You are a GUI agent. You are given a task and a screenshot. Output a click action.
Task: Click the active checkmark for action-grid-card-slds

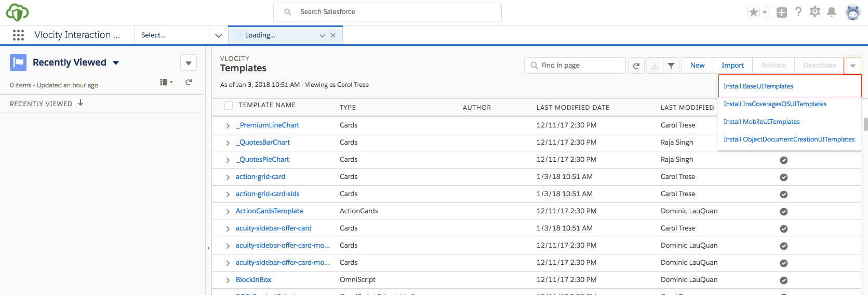(784, 195)
